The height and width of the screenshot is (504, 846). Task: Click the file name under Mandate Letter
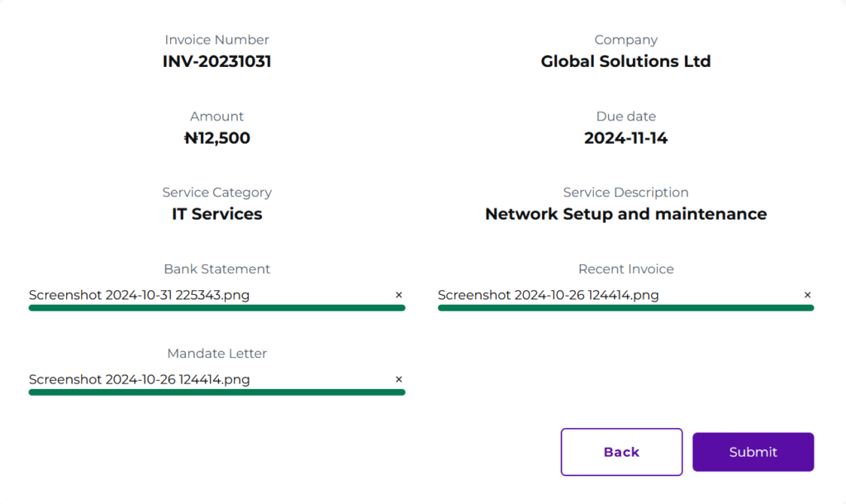(x=139, y=379)
